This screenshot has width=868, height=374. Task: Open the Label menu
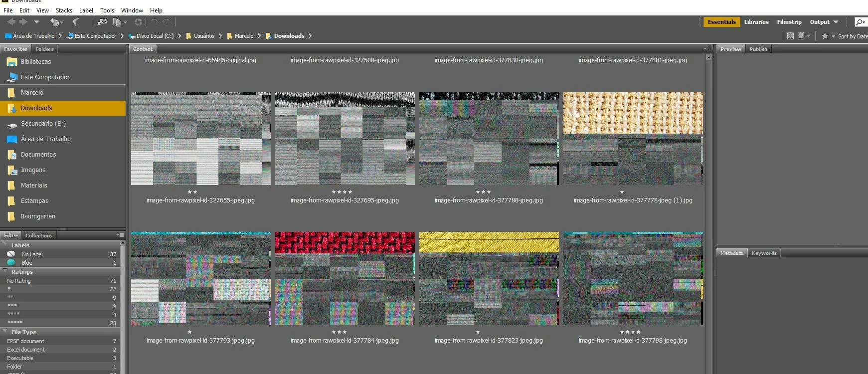86,10
